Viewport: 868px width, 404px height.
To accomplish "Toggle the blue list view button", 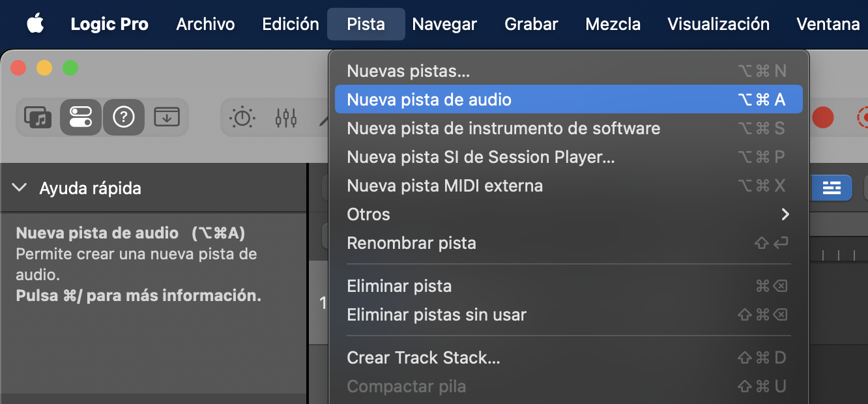I will tap(831, 188).
